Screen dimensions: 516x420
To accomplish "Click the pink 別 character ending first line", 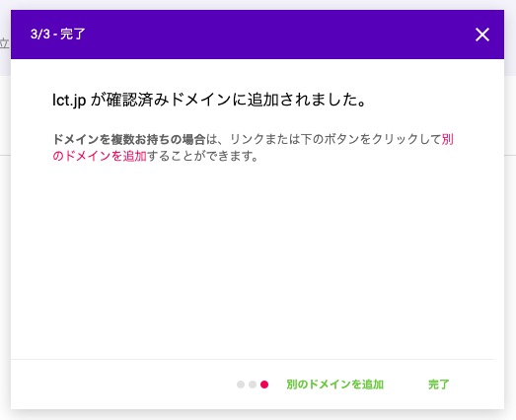I will 448,139.
